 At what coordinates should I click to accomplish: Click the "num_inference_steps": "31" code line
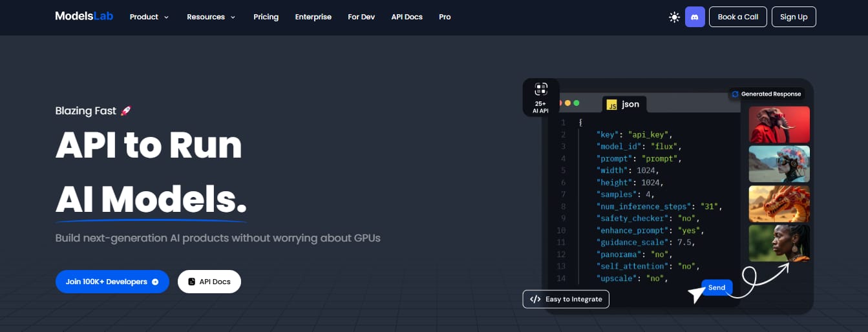(x=659, y=207)
